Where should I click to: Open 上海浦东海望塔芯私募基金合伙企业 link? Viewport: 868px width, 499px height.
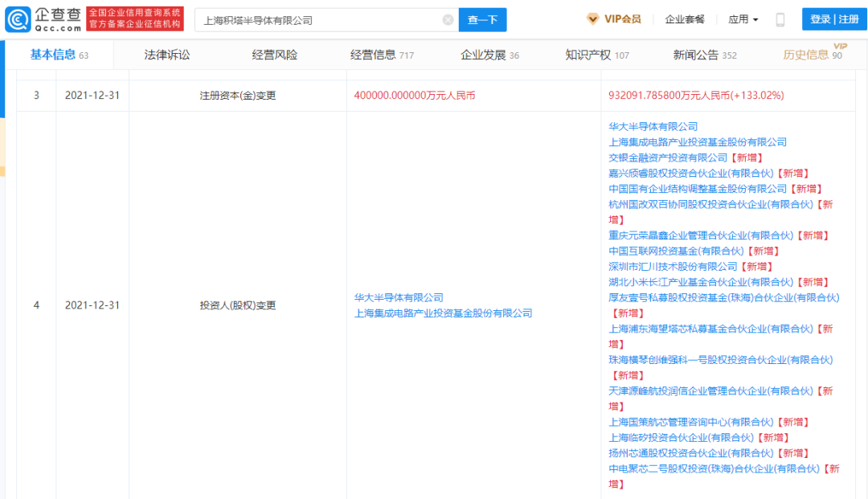710,329
